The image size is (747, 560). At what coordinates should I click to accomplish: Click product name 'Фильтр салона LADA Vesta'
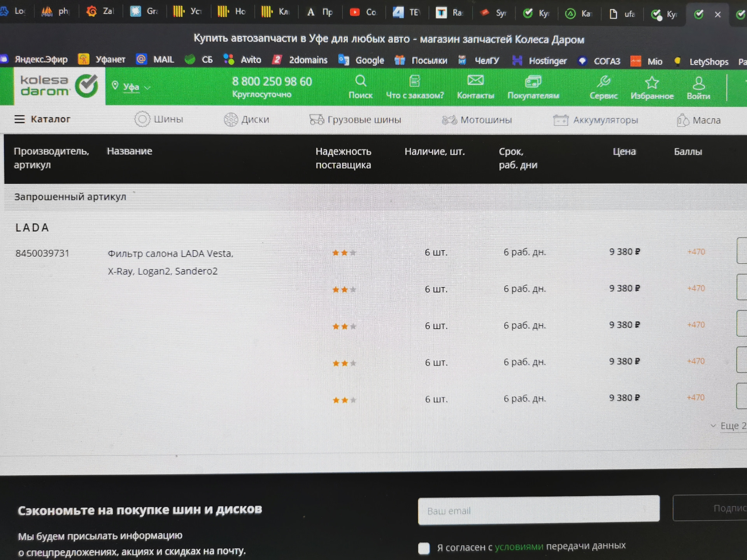point(170,254)
